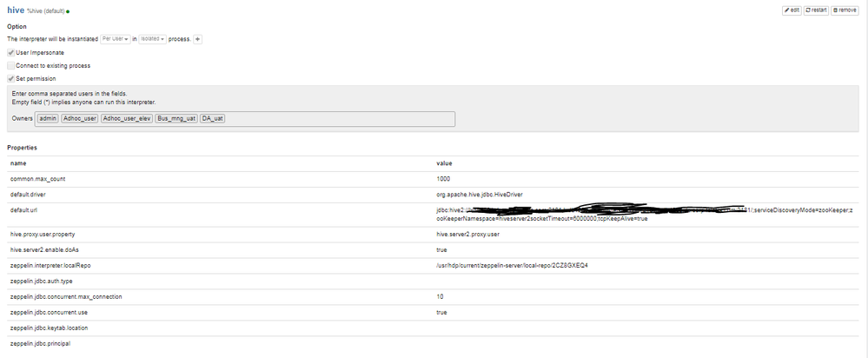Enable Connect to existing process

click(x=10, y=65)
